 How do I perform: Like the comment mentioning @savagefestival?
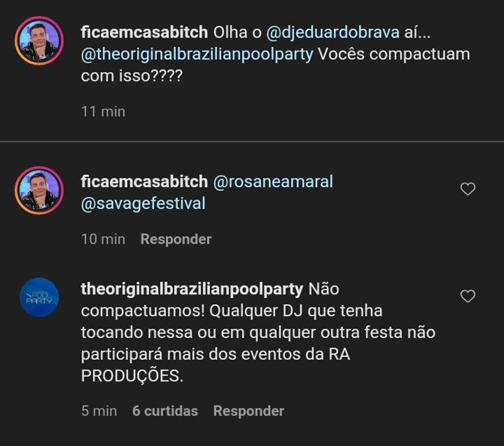(x=468, y=189)
